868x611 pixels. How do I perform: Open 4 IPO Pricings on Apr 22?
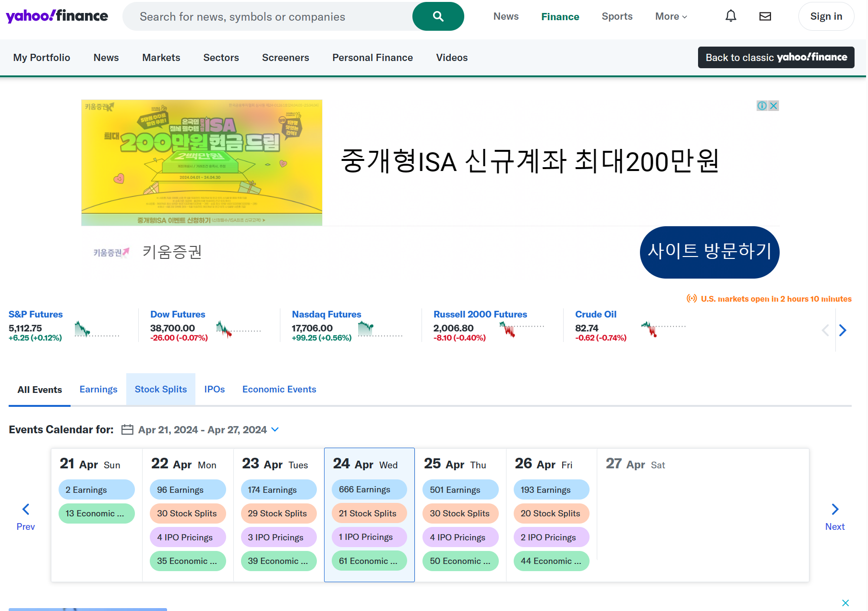coord(188,537)
